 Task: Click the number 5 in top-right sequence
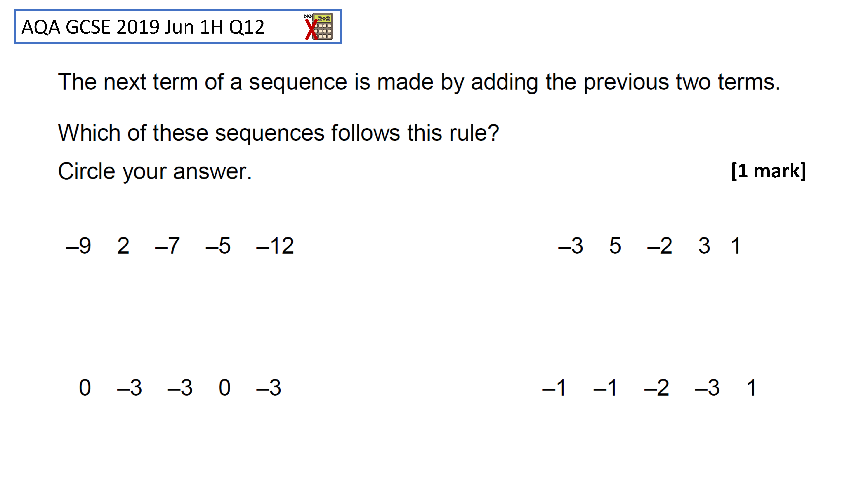point(615,246)
